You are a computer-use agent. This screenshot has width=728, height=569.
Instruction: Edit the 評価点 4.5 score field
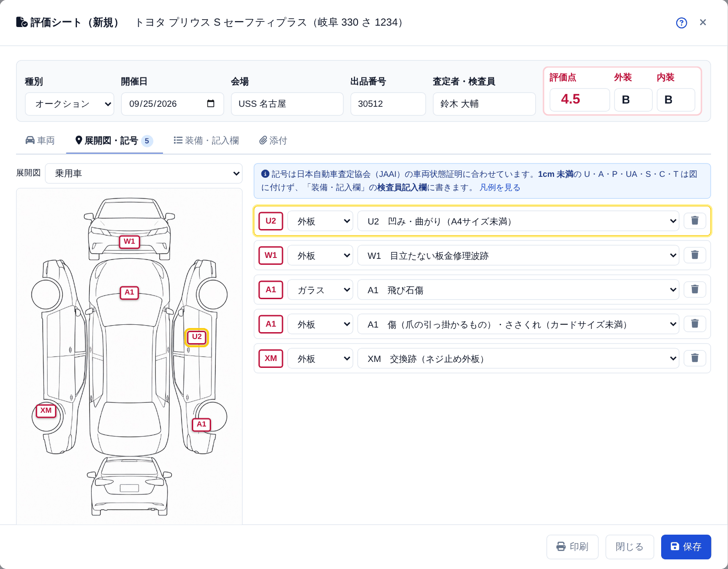pyautogui.click(x=580, y=99)
